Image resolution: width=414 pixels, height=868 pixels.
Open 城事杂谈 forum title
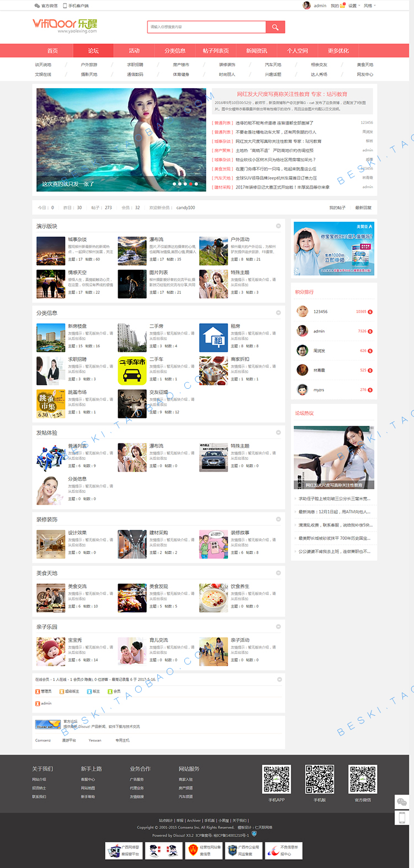[77, 240]
